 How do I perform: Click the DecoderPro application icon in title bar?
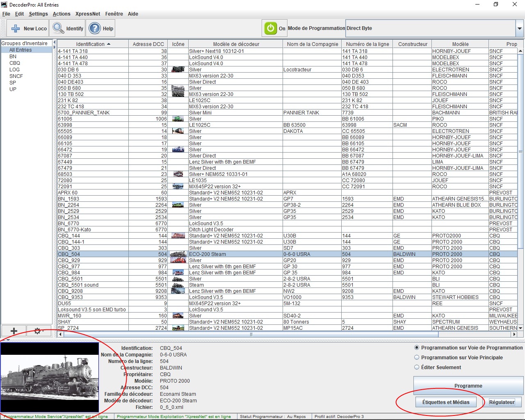pos(5,5)
